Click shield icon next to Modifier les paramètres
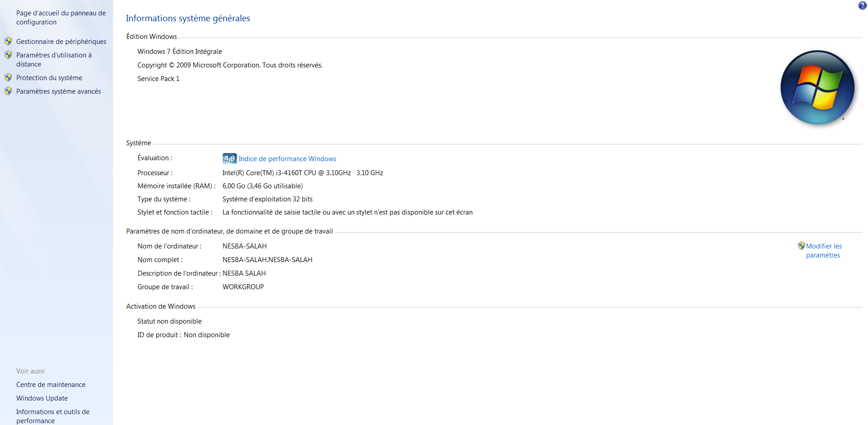The width and height of the screenshot is (868, 425). [801, 246]
